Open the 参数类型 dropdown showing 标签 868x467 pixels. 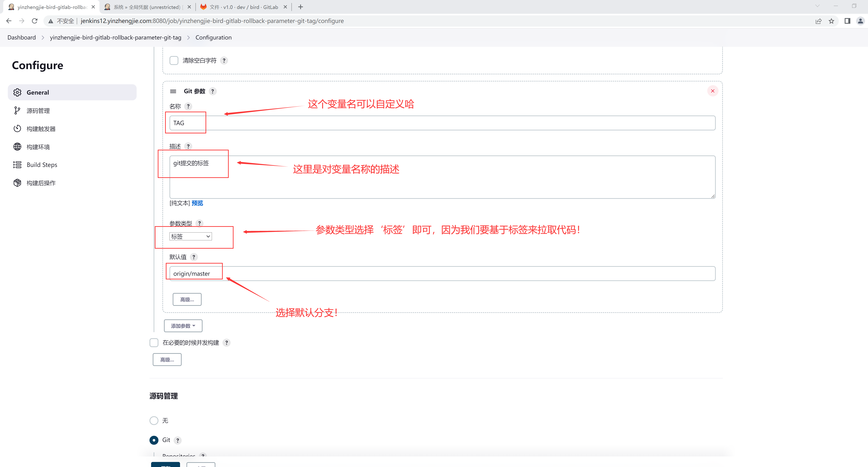190,236
